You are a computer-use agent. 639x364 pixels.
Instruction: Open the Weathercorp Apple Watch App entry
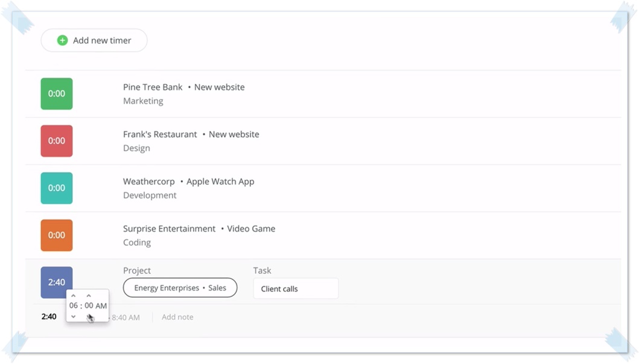[x=188, y=181]
